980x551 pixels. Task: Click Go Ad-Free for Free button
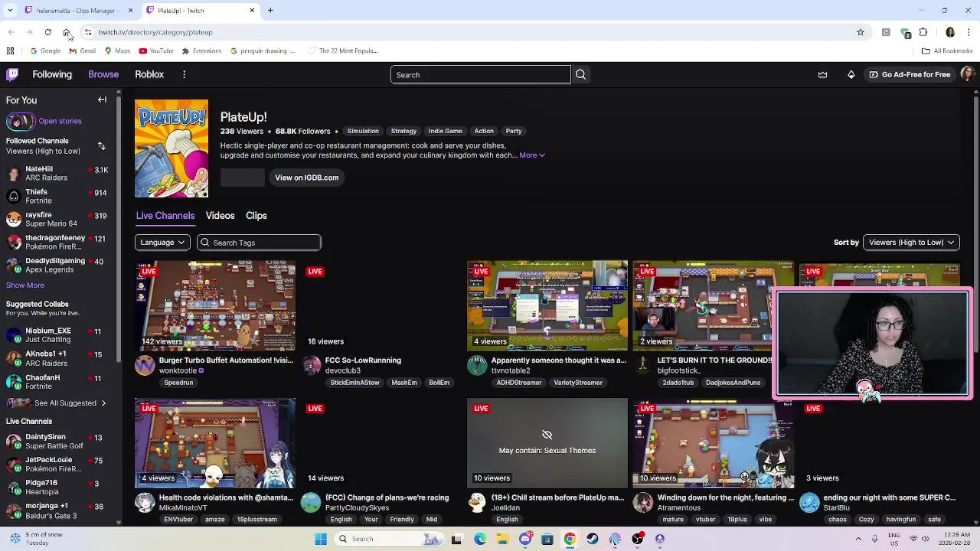pos(910,74)
